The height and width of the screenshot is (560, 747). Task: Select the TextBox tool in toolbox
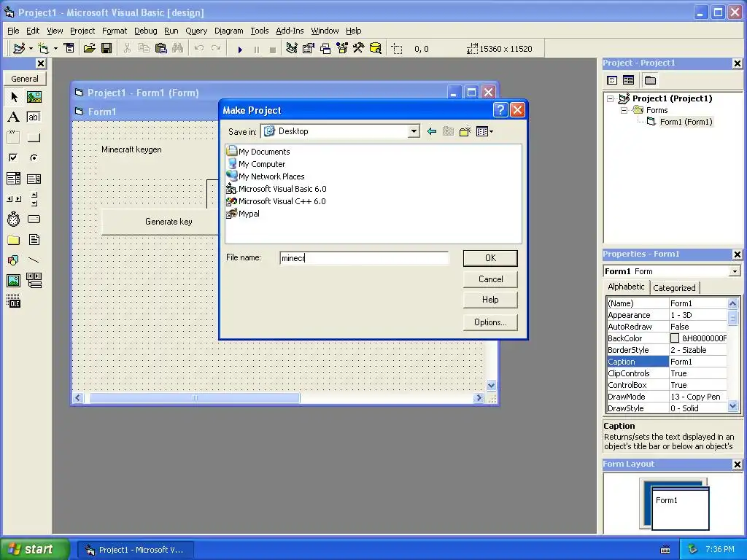click(x=34, y=117)
